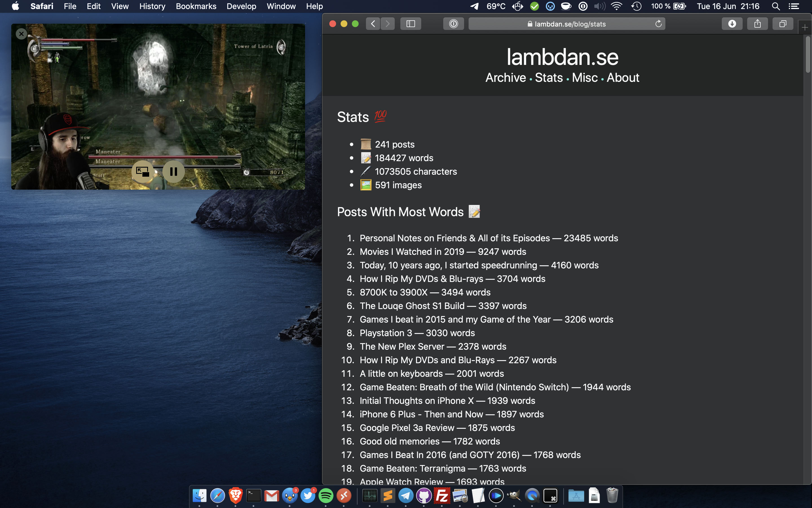812x508 pixels.
Task: Open Terminal from the Dock
Action: click(254, 495)
